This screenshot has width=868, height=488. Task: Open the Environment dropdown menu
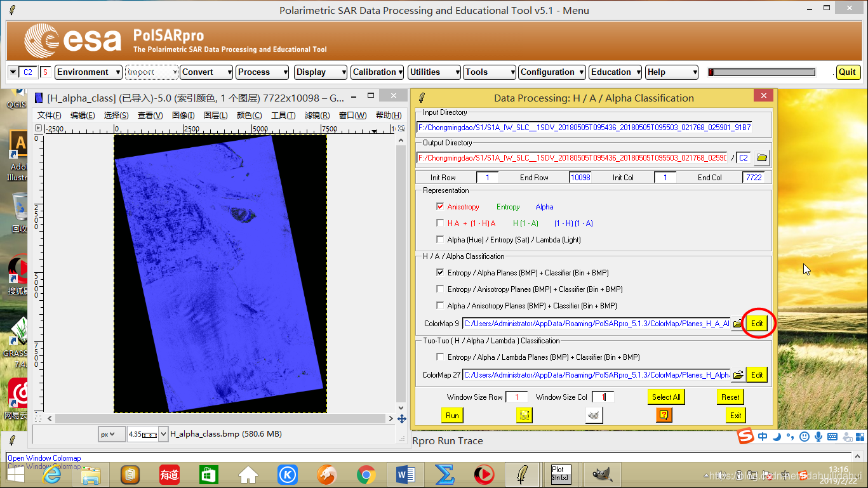(x=88, y=72)
